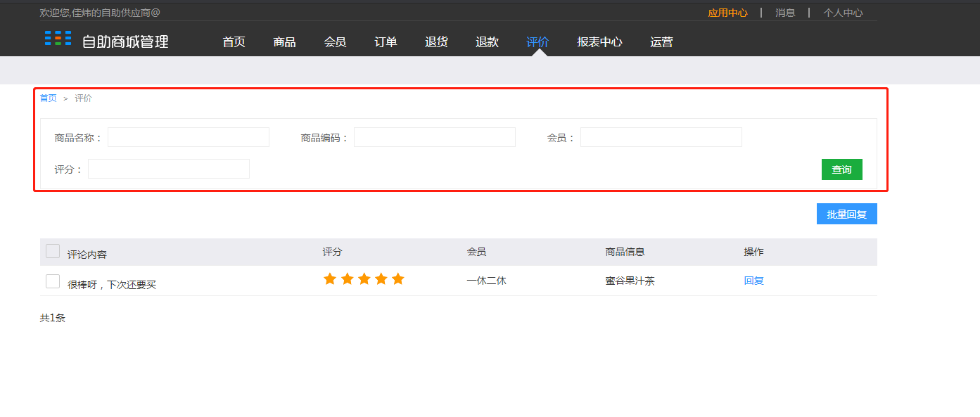Image resolution: width=980 pixels, height=417 pixels.
Task: Click the 共1条 total count text
Action: click(53, 318)
